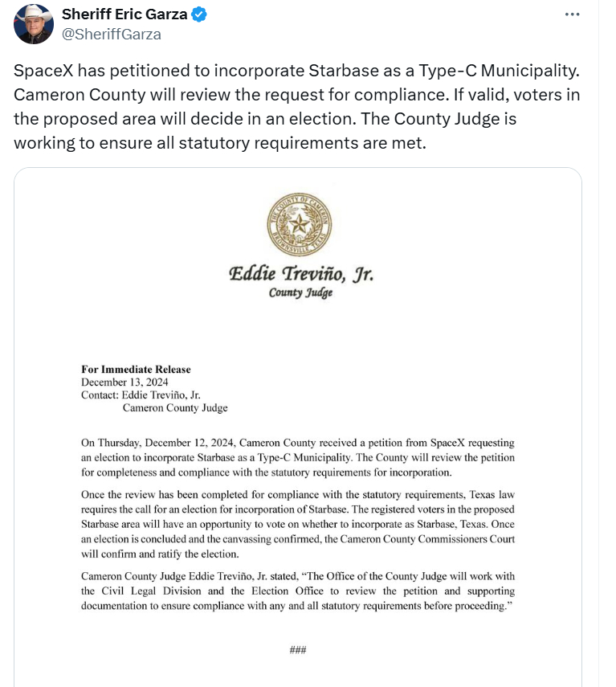Viewport: 616px width, 687px height.
Task: Click the "Eddie Treviño, Jr." letterhead title
Action: pyautogui.click(x=301, y=274)
